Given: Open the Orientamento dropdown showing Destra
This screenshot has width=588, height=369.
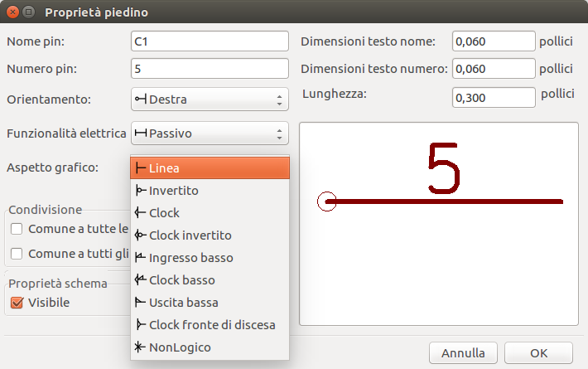Looking at the screenshot, I should 210,100.
